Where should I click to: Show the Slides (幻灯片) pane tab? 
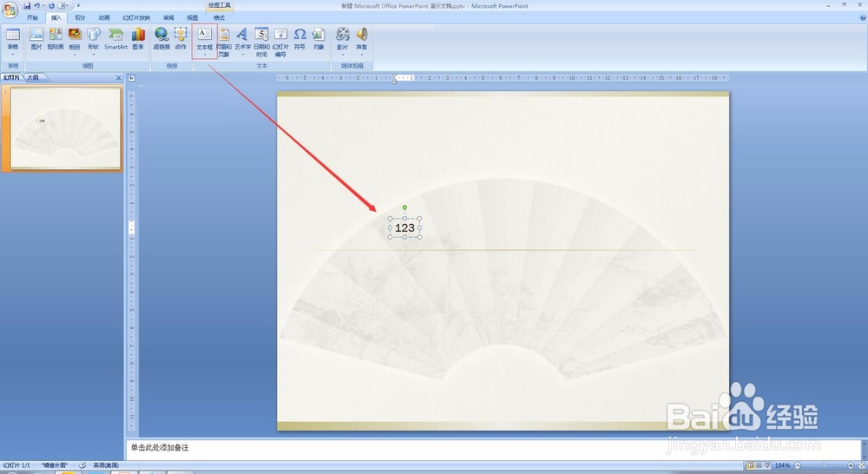(x=11, y=77)
